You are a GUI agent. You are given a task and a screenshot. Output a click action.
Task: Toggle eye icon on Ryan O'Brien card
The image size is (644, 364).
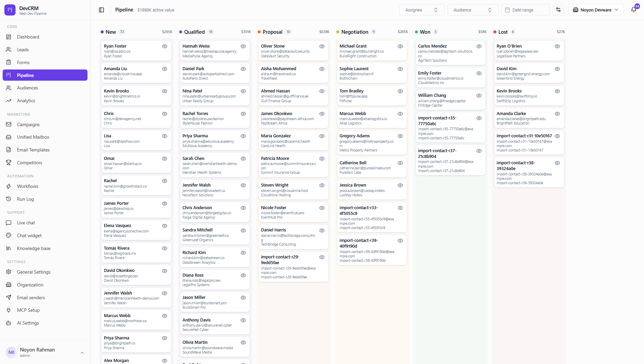click(557, 46)
